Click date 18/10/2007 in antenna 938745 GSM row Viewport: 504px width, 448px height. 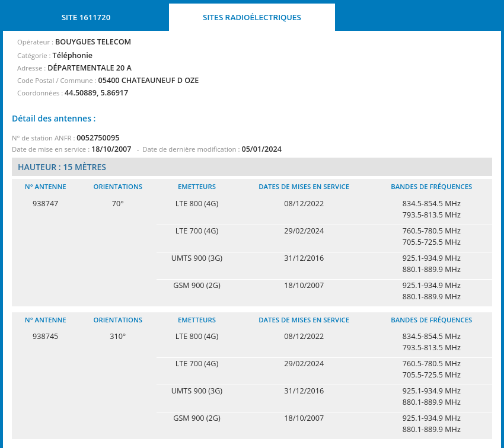click(x=304, y=418)
